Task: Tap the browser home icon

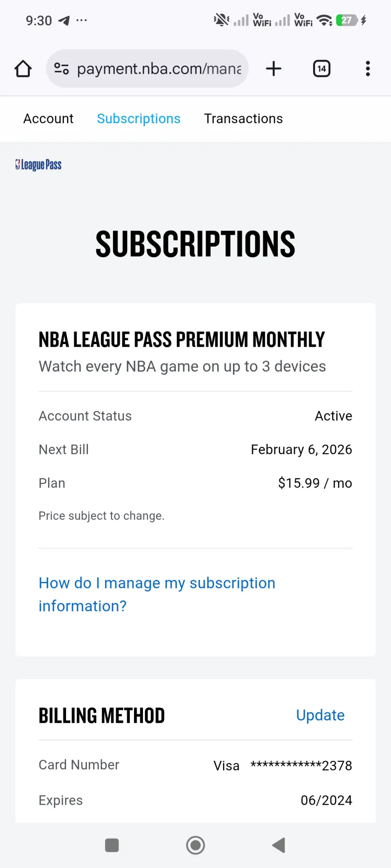Action: coord(23,69)
